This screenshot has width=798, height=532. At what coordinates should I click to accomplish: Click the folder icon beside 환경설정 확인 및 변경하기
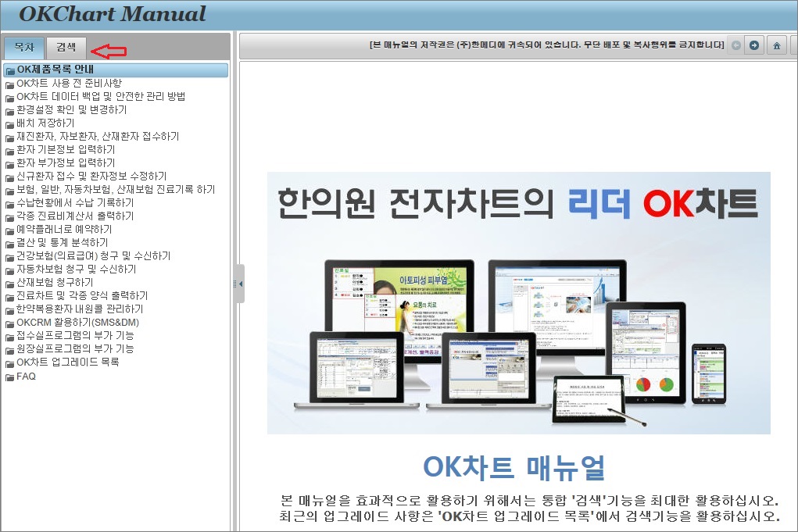point(9,111)
